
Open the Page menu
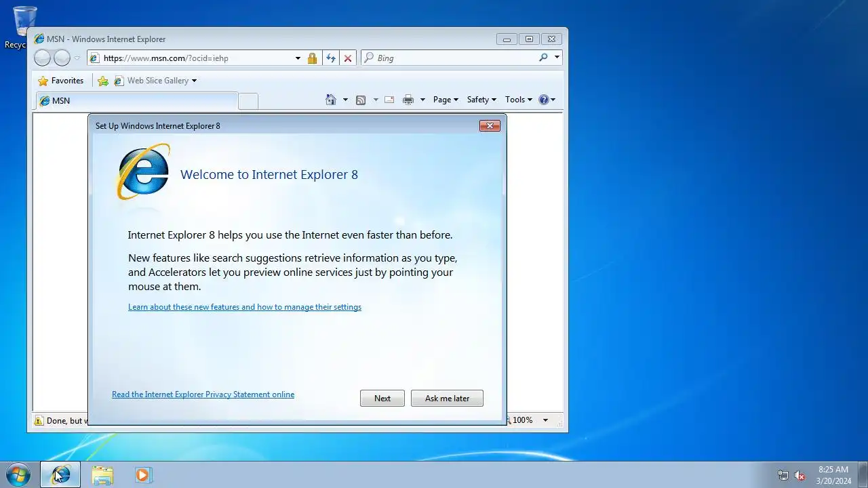(446, 100)
